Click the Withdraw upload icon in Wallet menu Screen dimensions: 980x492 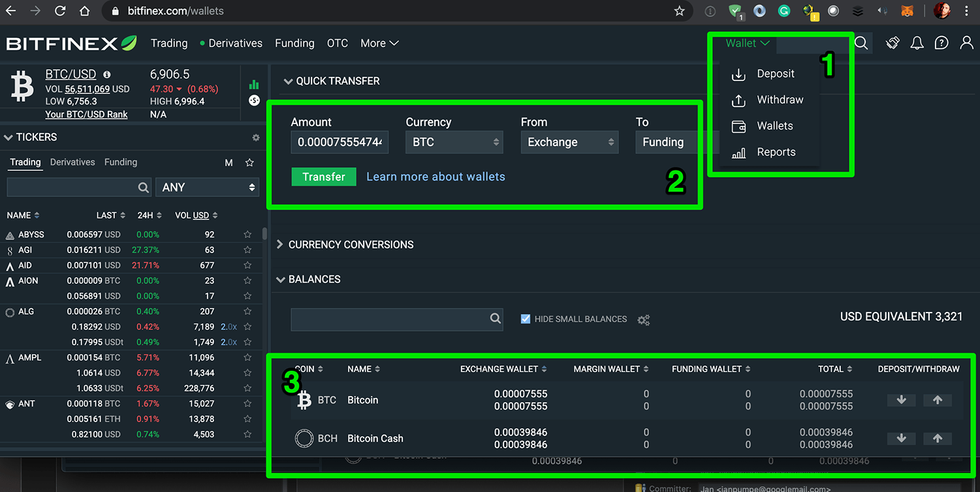738,100
